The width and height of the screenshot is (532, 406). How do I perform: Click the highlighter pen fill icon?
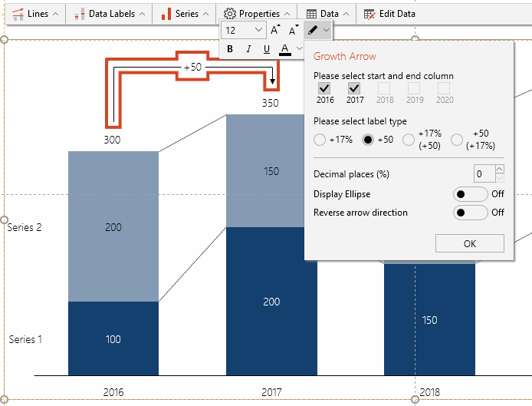313,30
